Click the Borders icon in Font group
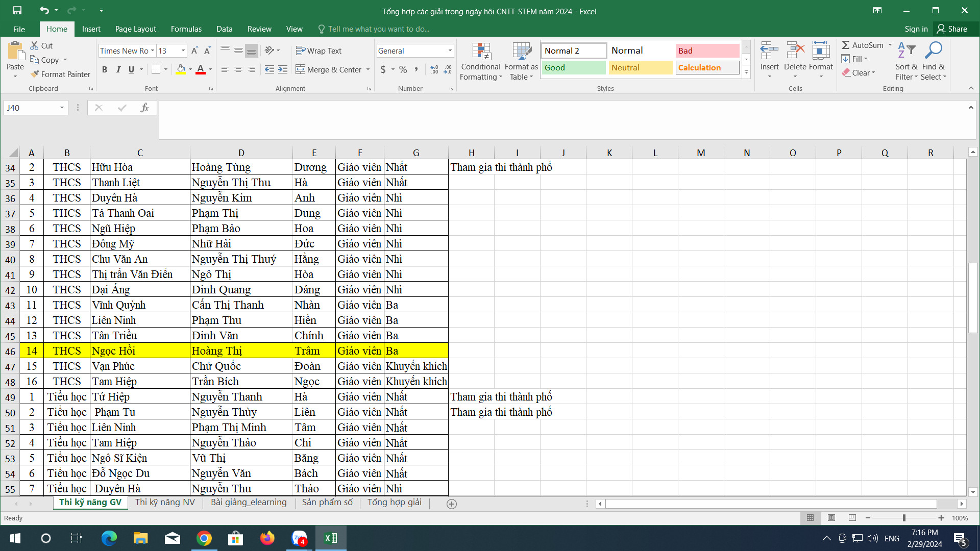This screenshot has width=980, height=551. tap(156, 69)
